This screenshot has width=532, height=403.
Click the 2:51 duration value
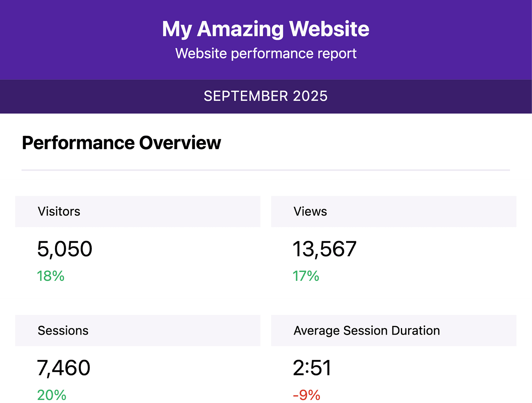click(312, 368)
